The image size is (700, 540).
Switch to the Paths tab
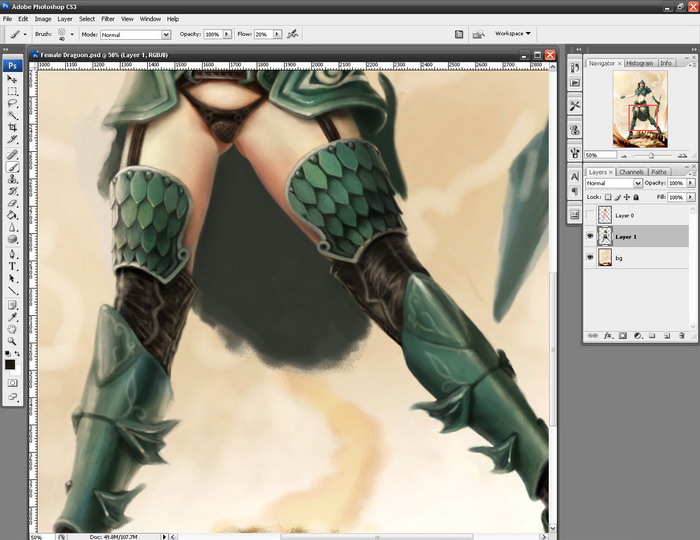coord(658,172)
